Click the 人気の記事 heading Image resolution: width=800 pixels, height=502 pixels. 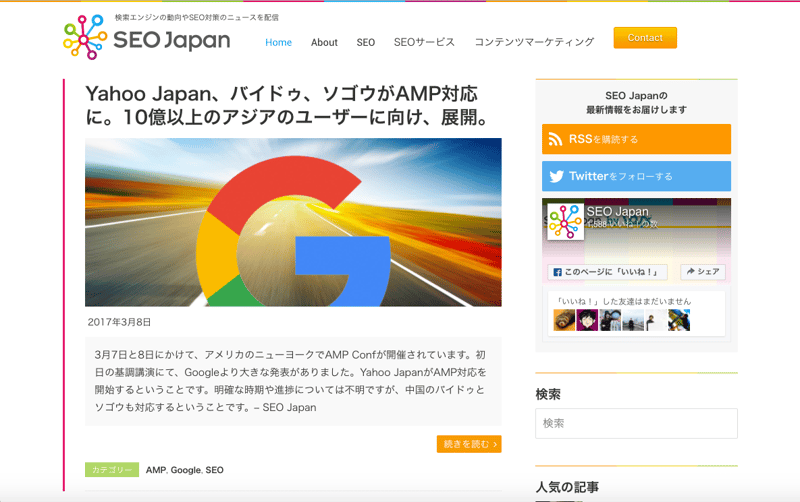pos(567,487)
